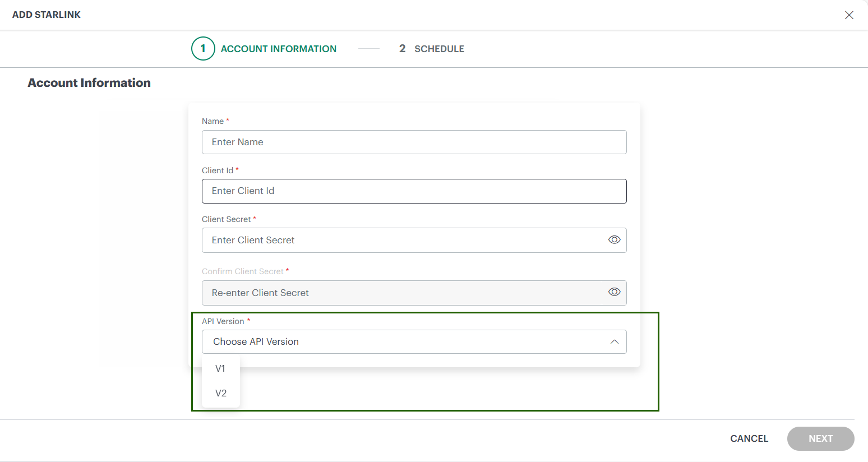Screen dimensions: 868x462
Task: Close the Add Starlink dialog
Action: click(x=849, y=15)
